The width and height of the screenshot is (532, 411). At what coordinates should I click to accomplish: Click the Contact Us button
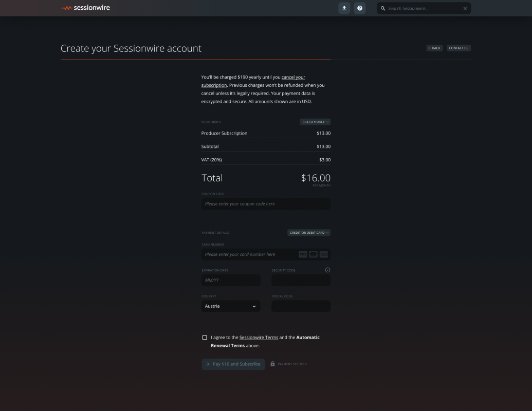(458, 48)
